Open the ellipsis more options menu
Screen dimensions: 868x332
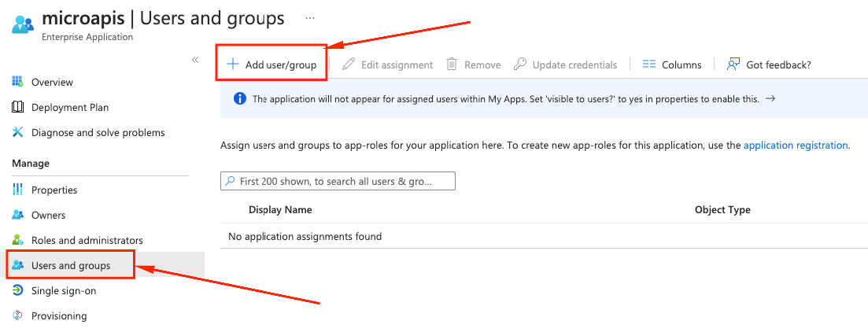click(310, 18)
